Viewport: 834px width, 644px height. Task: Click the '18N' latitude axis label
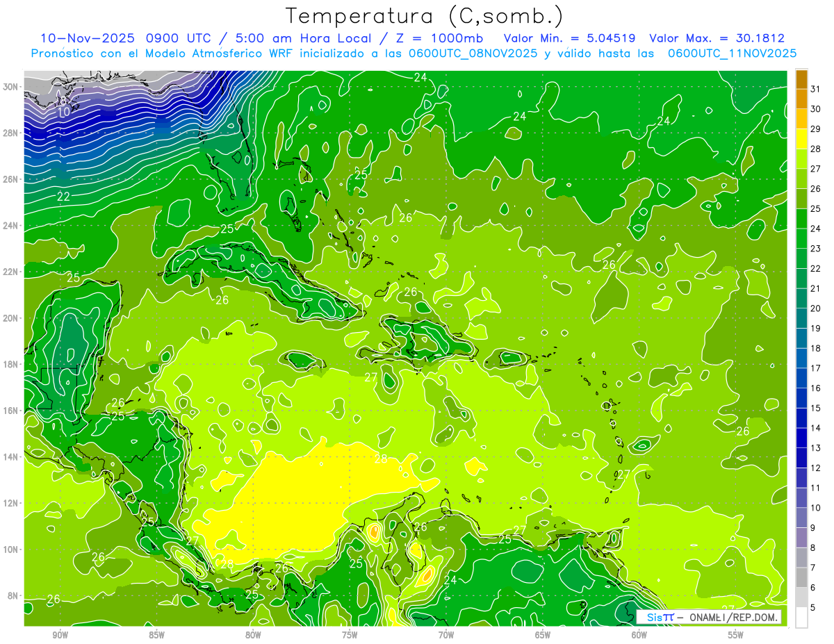11,364
